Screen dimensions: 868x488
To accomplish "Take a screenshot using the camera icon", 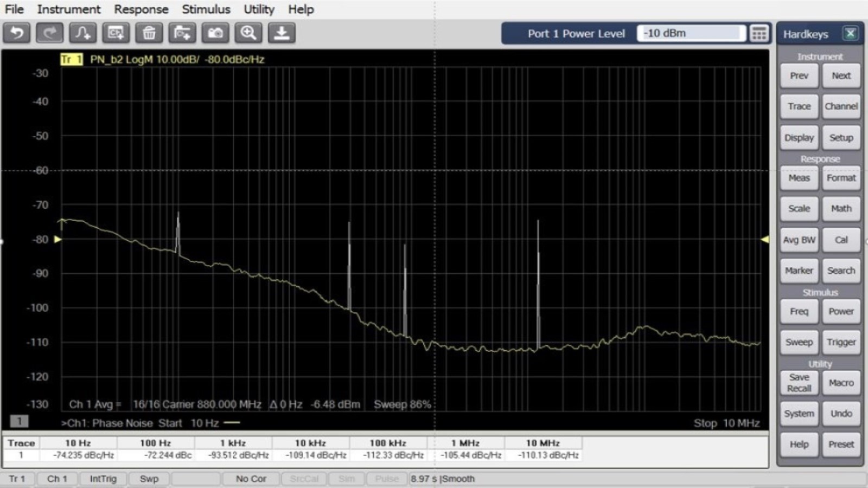I will [216, 33].
